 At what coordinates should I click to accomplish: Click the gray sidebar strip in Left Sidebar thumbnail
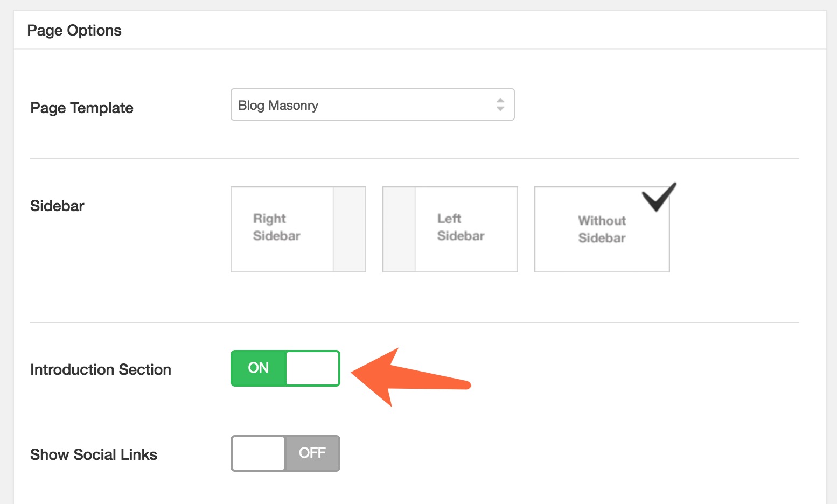pos(399,229)
